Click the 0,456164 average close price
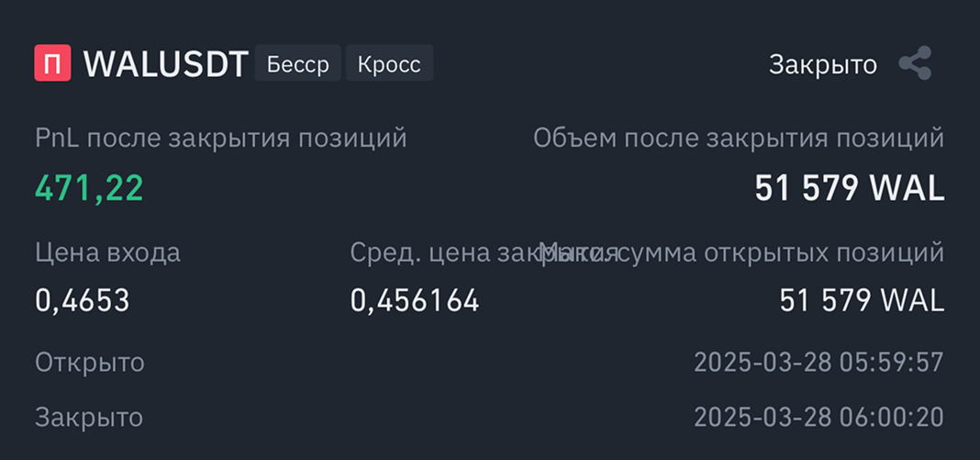This screenshot has height=460, width=980. click(x=415, y=300)
